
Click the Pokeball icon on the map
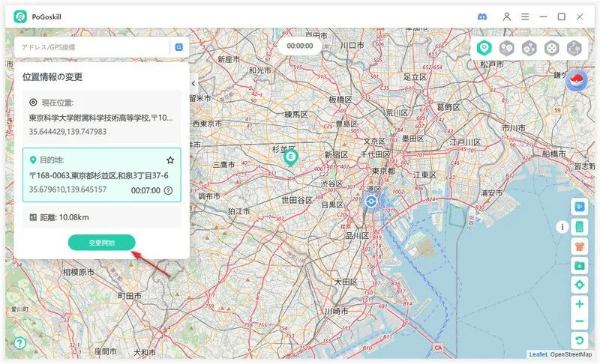click(577, 80)
